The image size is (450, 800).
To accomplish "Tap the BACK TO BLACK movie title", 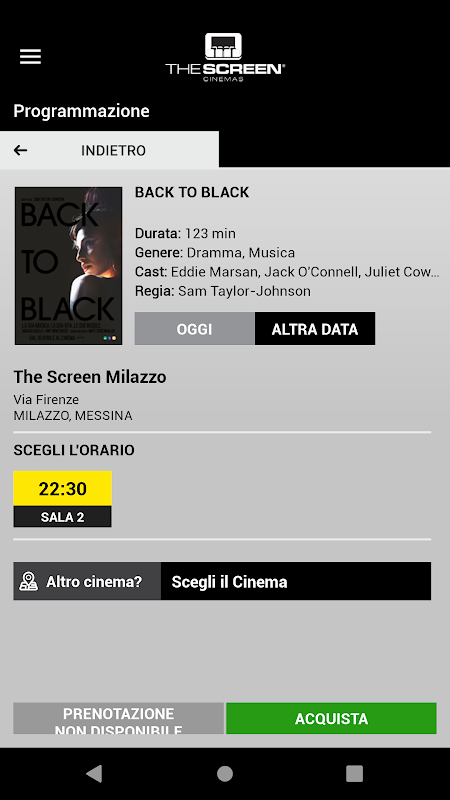I will pos(192,192).
